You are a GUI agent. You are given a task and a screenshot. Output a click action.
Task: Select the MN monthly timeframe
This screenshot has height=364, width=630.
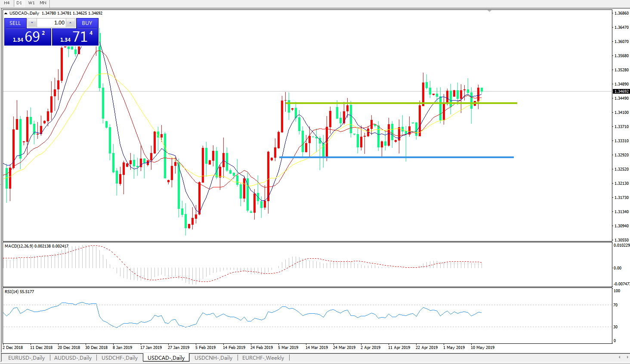click(x=43, y=3)
